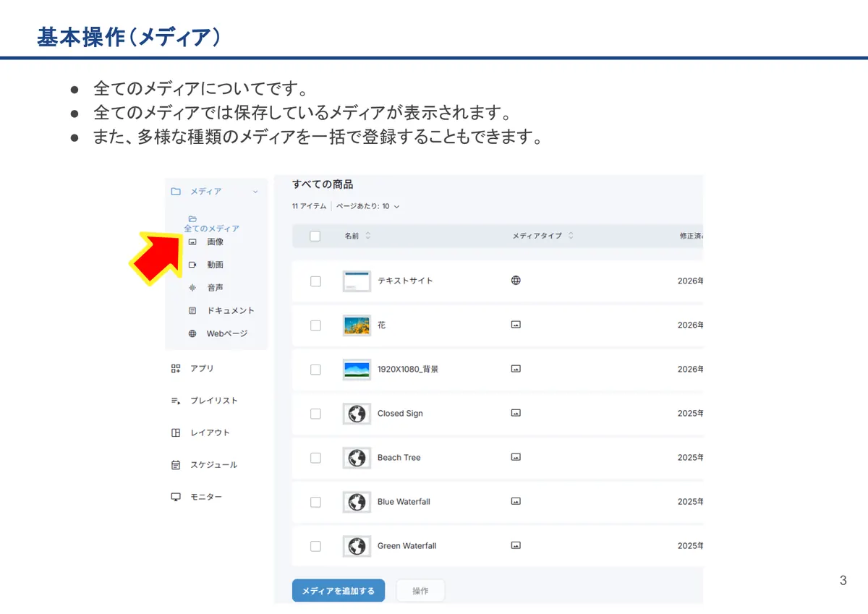
Task: Open the 1920X1080_背景 thumbnail
Action: point(357,370)
